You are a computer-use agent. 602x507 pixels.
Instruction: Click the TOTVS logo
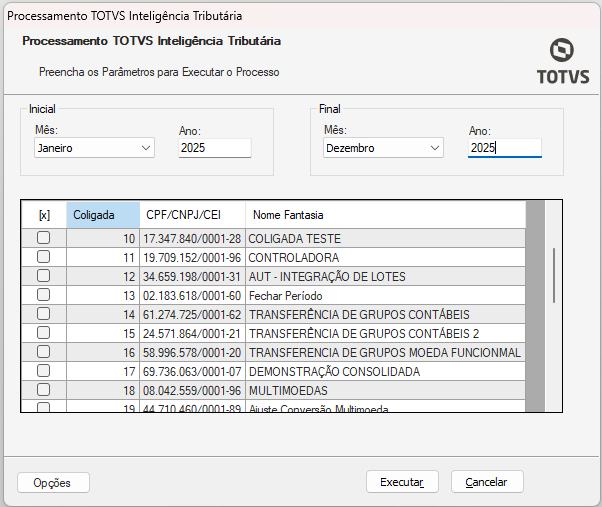(x=562, y=61)
